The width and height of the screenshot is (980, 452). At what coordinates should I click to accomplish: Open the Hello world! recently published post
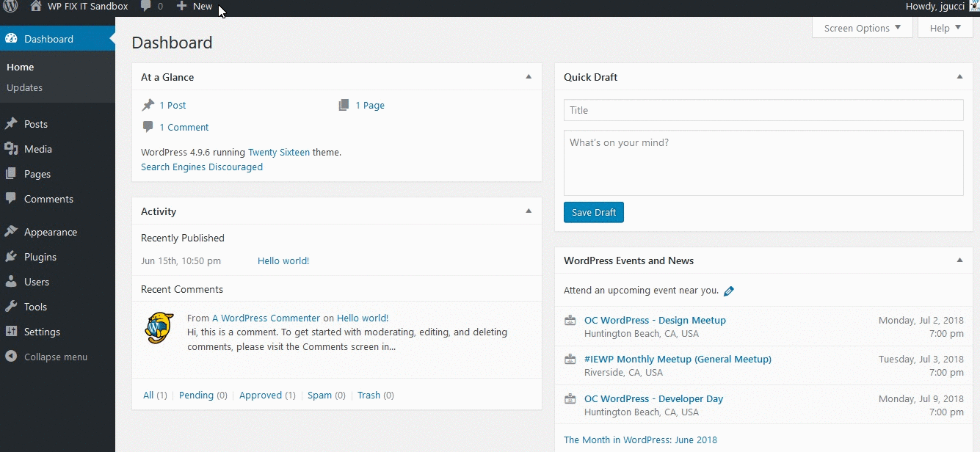pyautogui.click(x=283, y=261)
